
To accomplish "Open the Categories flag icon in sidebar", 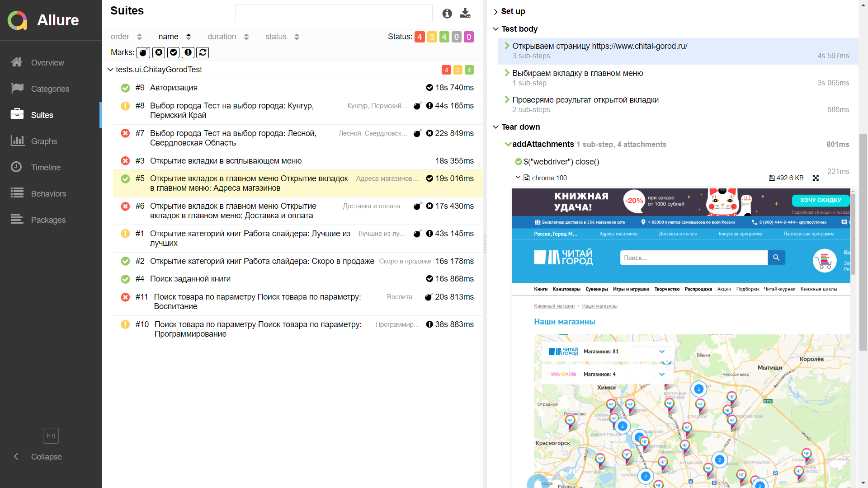I will 17,89.
